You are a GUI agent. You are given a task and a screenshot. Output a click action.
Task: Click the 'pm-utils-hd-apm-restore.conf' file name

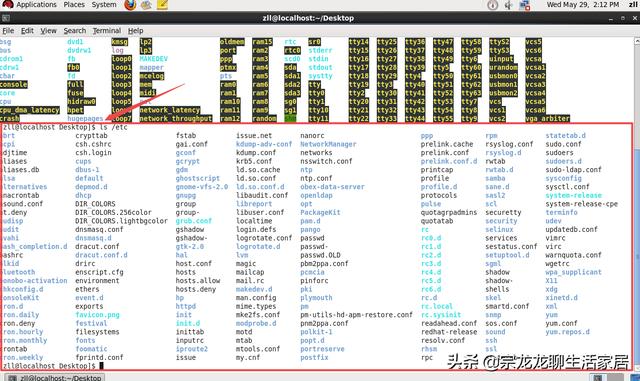pyautogui.click(x=356, y=315)
